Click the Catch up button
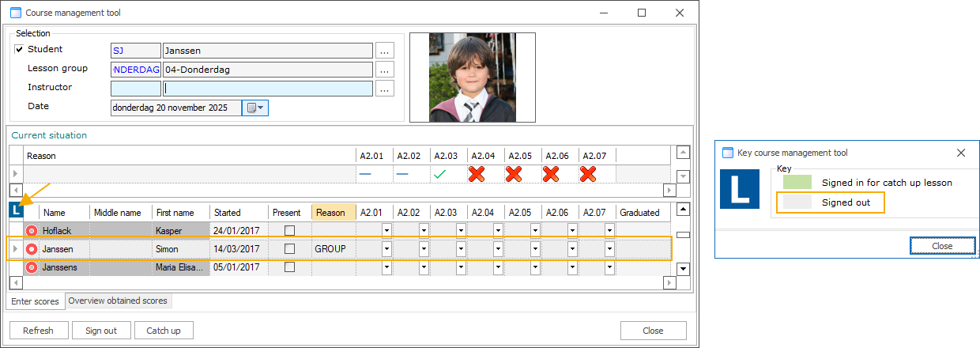Screen dimensions: 980x348 tap(164, 331)
